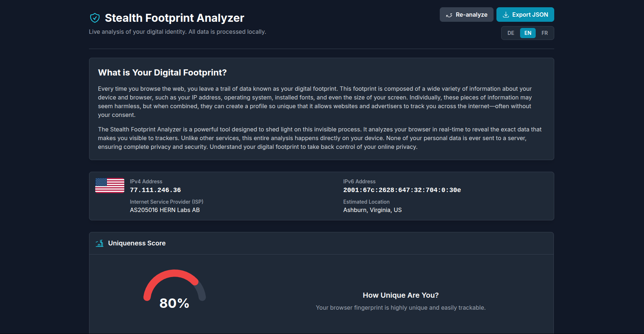Viewport: 644px width, 334px height.
Task: Click the IPv6 address value
Action: click(402, 190)
